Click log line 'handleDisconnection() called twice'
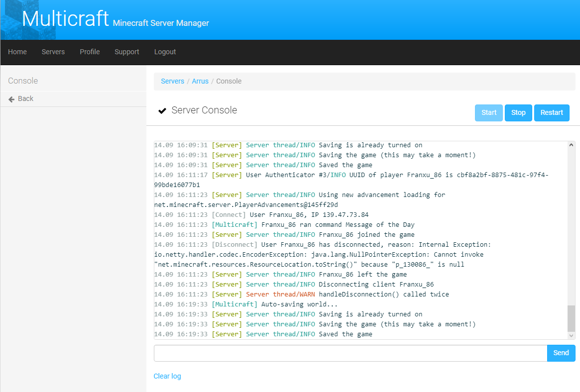This screenshot has height=392, width=580. (302, 294)
